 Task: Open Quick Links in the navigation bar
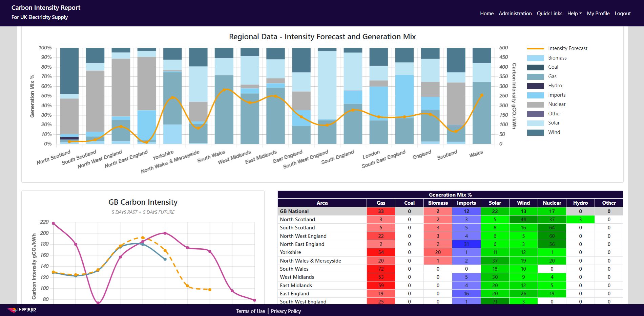pyautogui.click(x=549, y=13)
